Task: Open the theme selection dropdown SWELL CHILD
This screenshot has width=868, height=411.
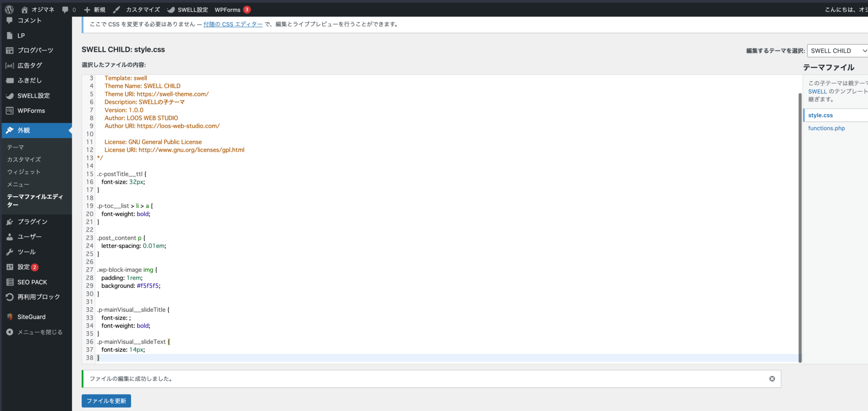Action: coord(838,51)
